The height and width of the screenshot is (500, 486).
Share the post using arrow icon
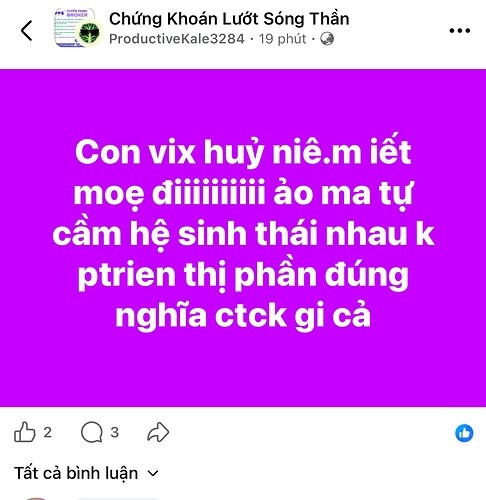(158, 432)
